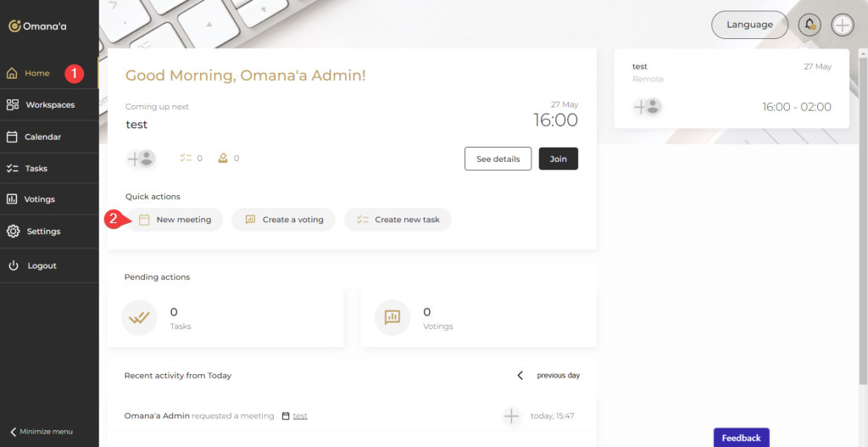Click See details button
The height and width of the screenshot is (447, 868).
[498, 159]
